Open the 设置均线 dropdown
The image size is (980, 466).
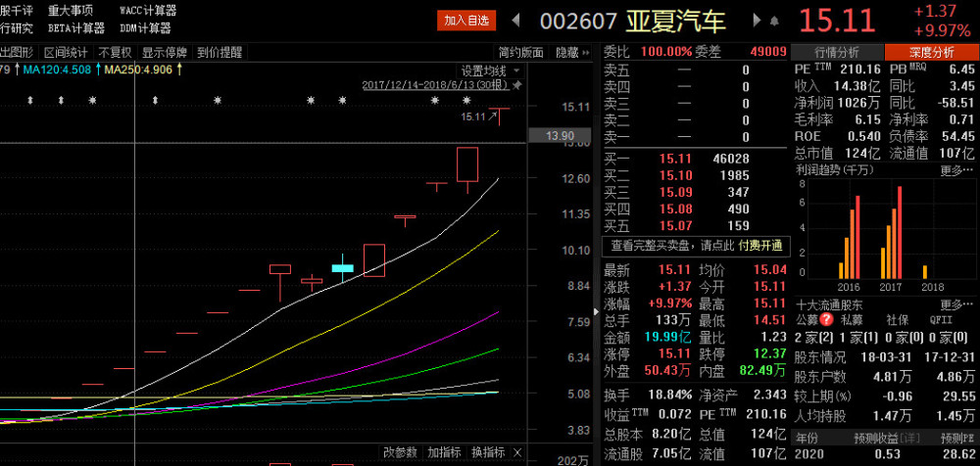tap(489, 70)
